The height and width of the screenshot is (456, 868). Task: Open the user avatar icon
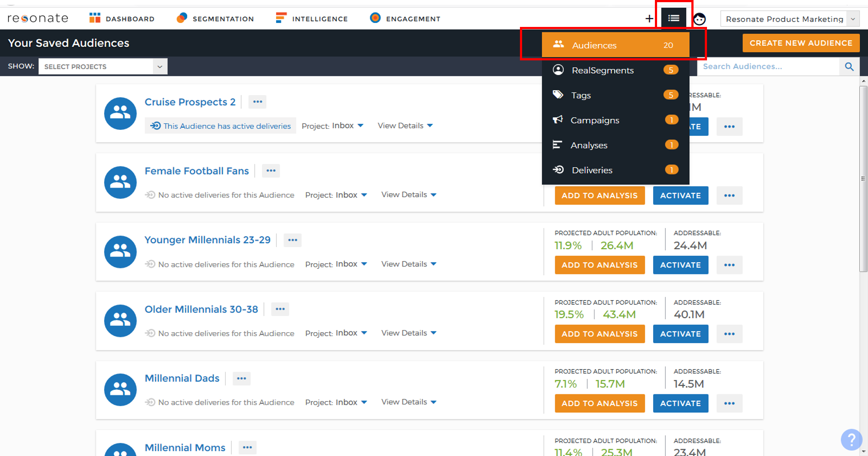(699, 19)
